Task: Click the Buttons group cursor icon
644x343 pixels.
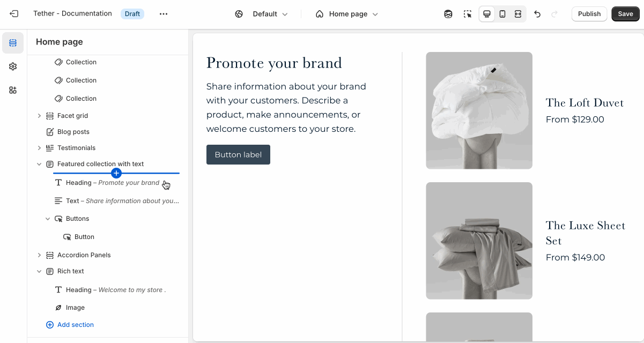Action: (58, 219)
